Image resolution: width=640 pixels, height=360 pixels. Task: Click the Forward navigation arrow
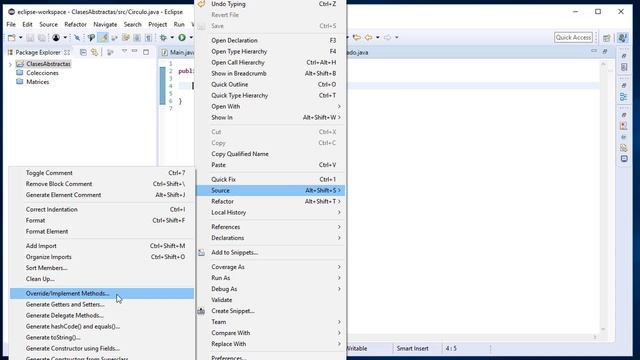[x=387, y=38]
